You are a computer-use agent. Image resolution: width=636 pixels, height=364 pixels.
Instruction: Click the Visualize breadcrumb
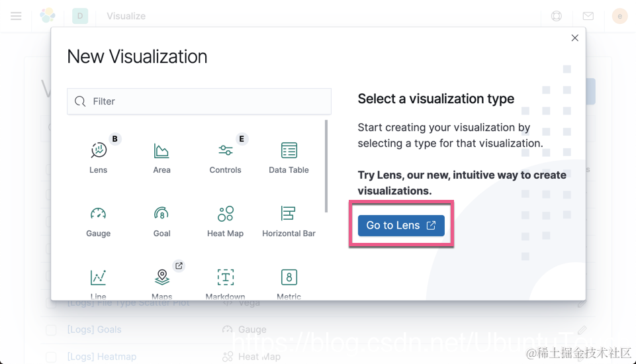126,16
